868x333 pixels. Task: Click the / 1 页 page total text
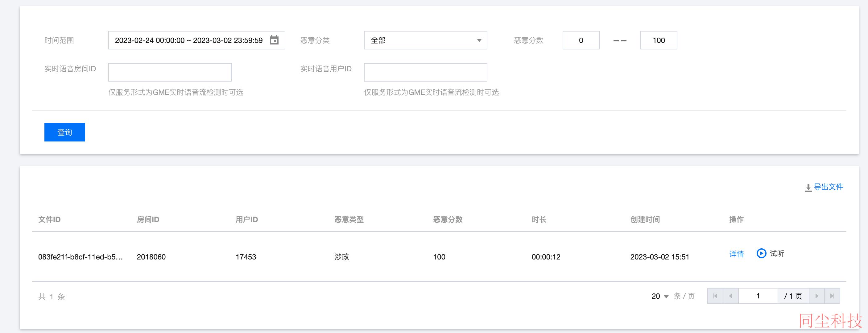(x=793, y=296)
